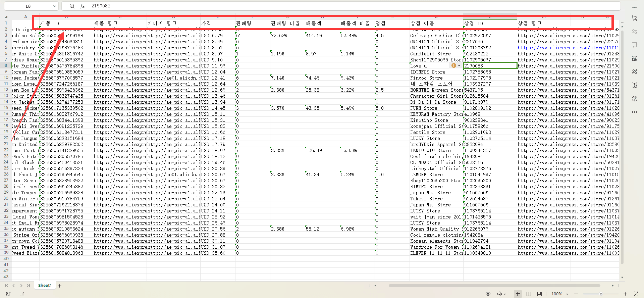
Task: Enter full screen view from status bar
Action: click(636, 294)
